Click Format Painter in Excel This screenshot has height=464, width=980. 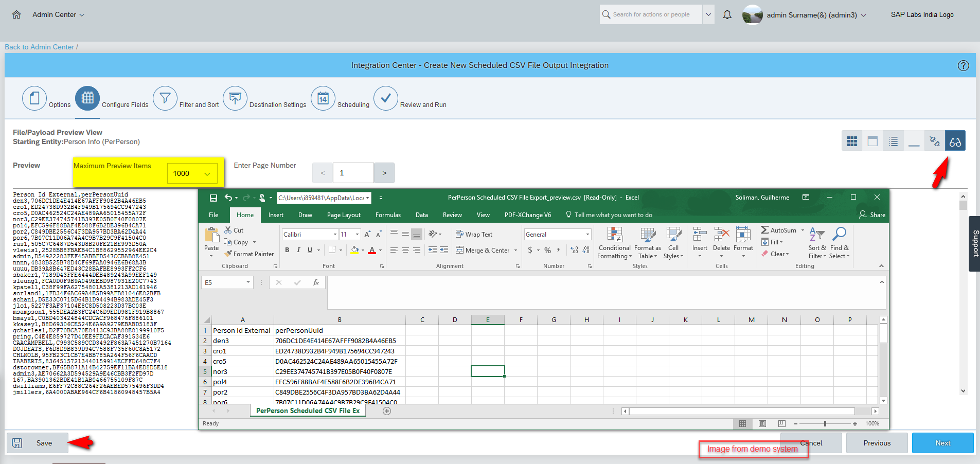[249, 254]
